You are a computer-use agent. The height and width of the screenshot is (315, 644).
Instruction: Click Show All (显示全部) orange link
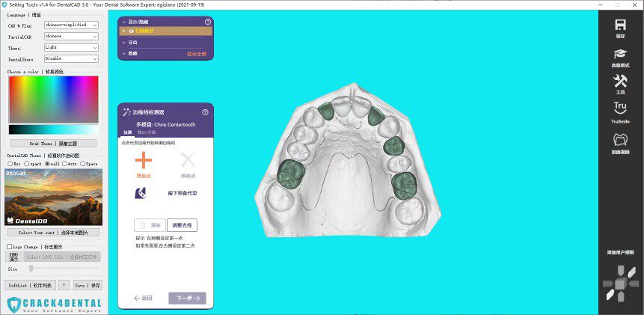[197, 54]
